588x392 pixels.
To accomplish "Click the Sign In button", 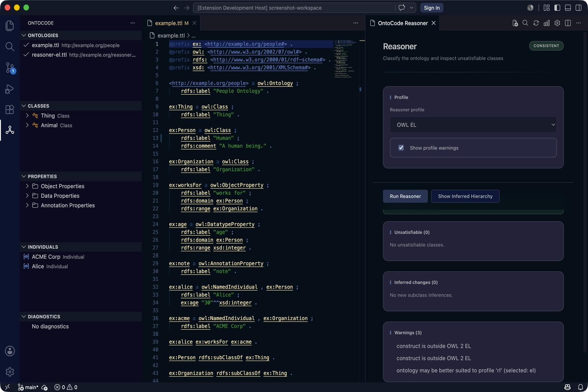I will 432,8.
